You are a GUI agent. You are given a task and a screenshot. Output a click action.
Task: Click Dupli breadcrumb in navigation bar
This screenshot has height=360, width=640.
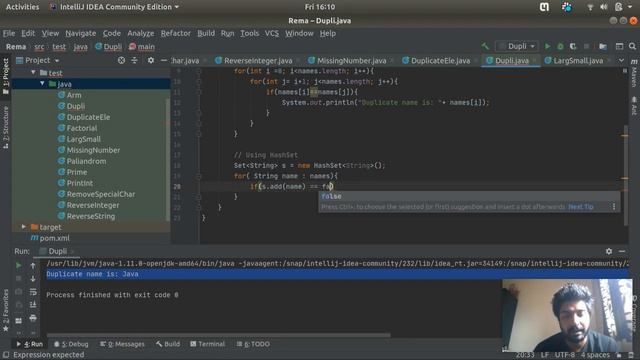tap(108, 47)
